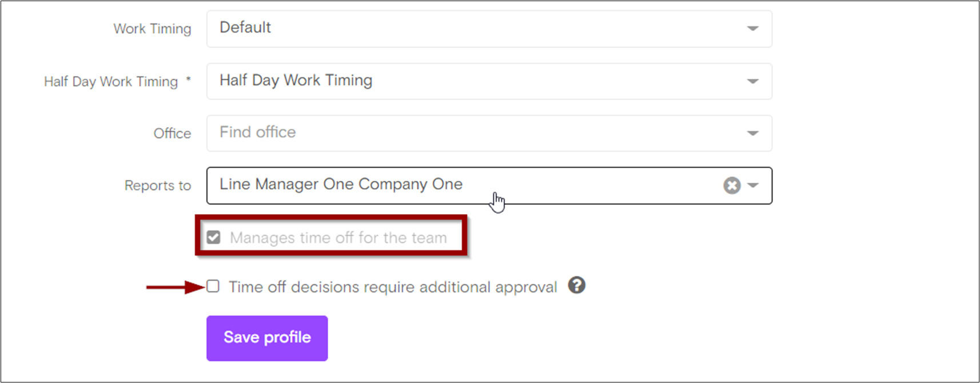
Task: Click the Work Timing field label
Action: pyautogui.click(x=152, y=29)
